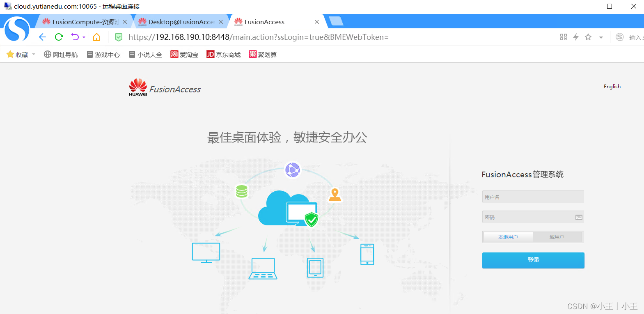Minimize the remote desktop window
The width and height of the screenshot is (644, 314).
click(586, 6)
